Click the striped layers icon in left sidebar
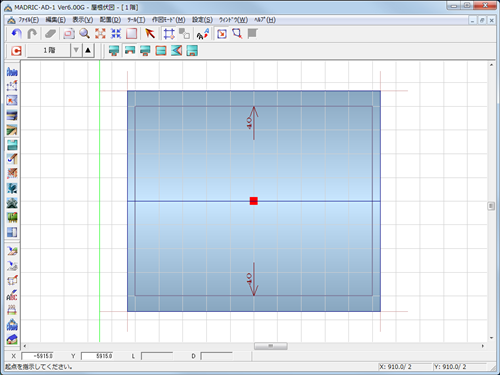Screen dimensions: 500x375 [12, 115]
